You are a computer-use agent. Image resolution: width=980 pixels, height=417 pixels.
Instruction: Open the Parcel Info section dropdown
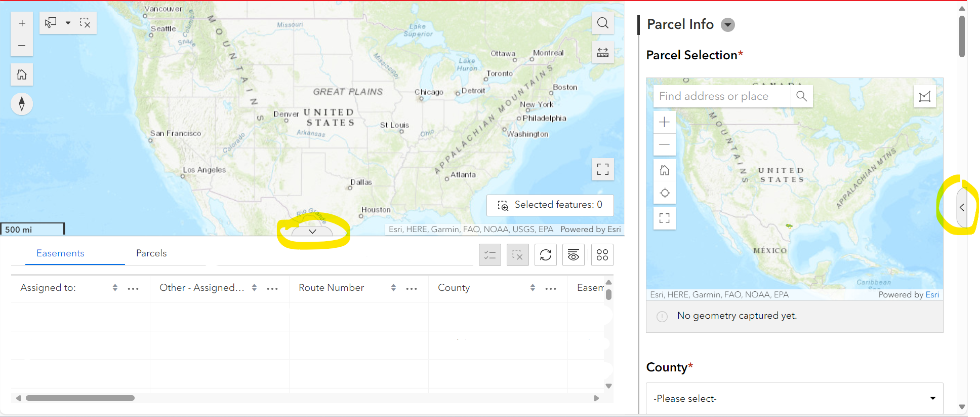coord(727,24)
